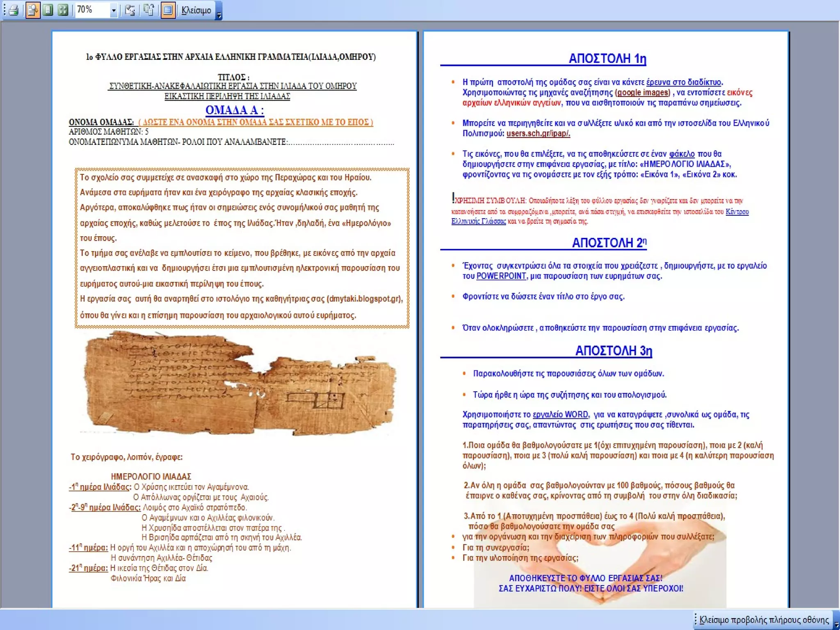Expand print preview toolbar options arrow
Image resolution: width=840 pixels, height=630 pixels.
point(219,16)
